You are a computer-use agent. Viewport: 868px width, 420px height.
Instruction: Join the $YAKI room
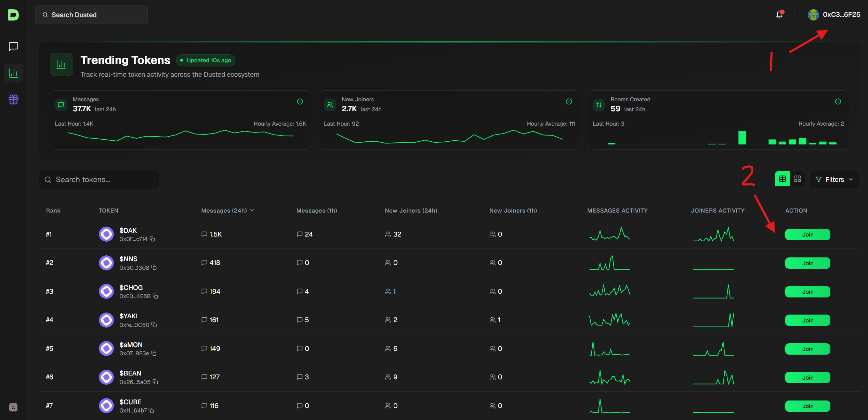(807, 320)
